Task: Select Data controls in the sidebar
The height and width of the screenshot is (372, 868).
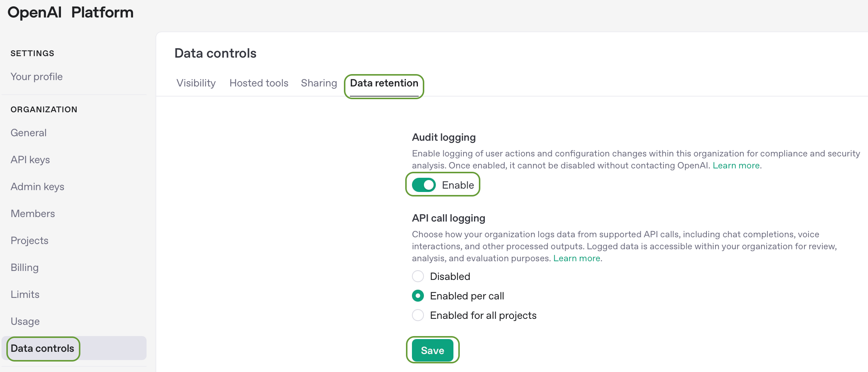Action: (74, 348)
